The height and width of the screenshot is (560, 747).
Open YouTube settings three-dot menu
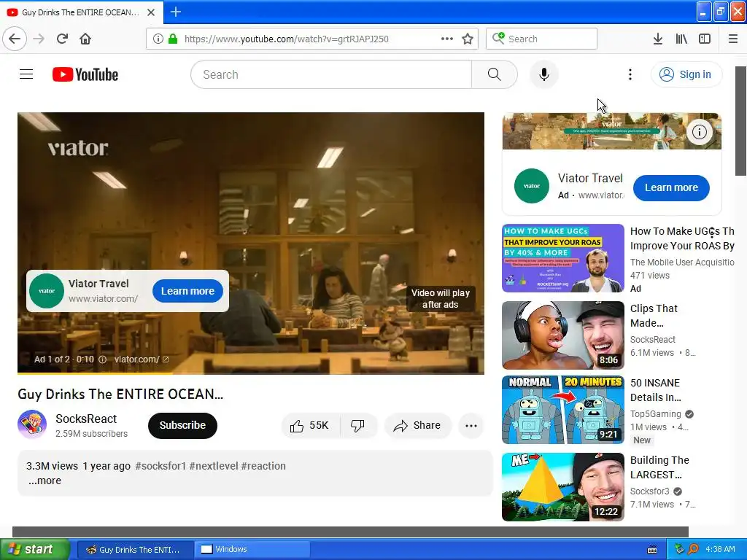click(630, 74)
